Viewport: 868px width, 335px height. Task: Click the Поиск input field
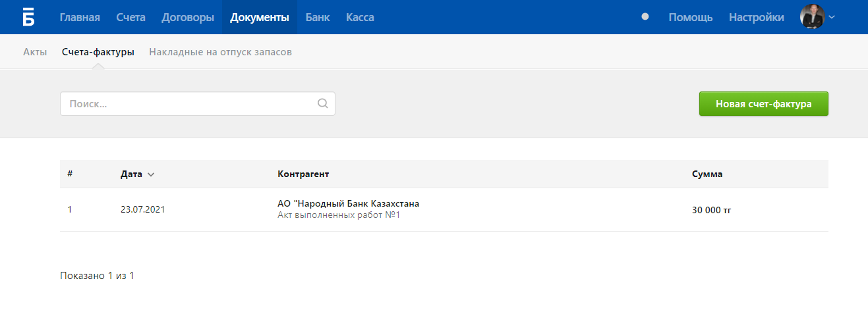click(198, 103)
